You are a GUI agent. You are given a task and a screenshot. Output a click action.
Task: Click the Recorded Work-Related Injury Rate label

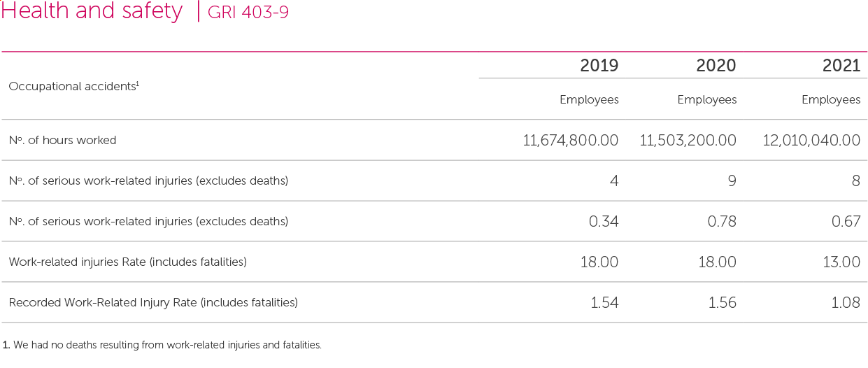[153, 303]
